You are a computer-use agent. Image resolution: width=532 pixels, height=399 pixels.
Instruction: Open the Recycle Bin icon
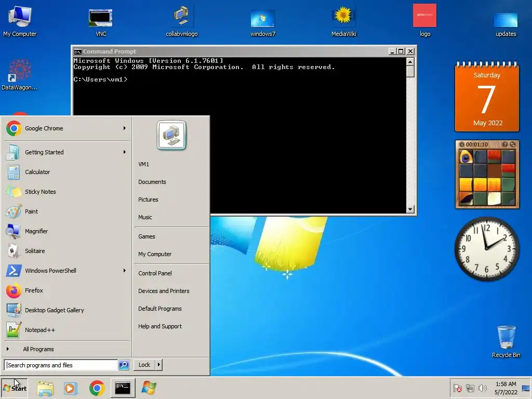click(x=506, y=341)
